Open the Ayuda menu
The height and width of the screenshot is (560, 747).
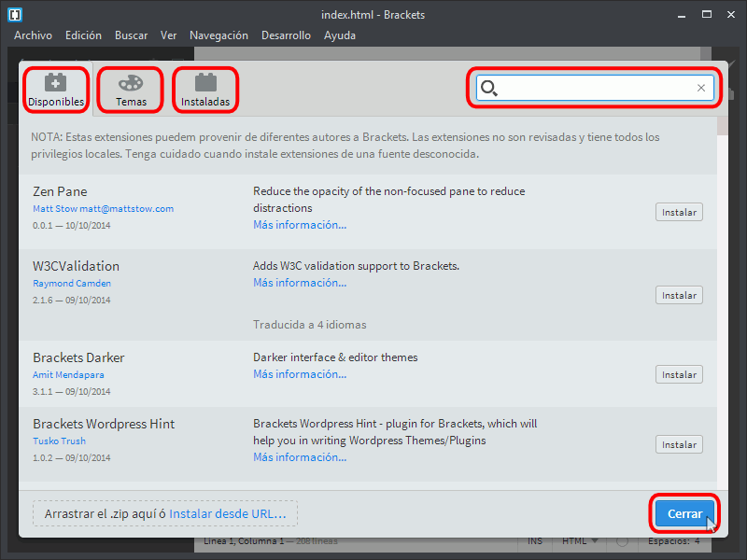pyautogui.click(x=340, y=35)
